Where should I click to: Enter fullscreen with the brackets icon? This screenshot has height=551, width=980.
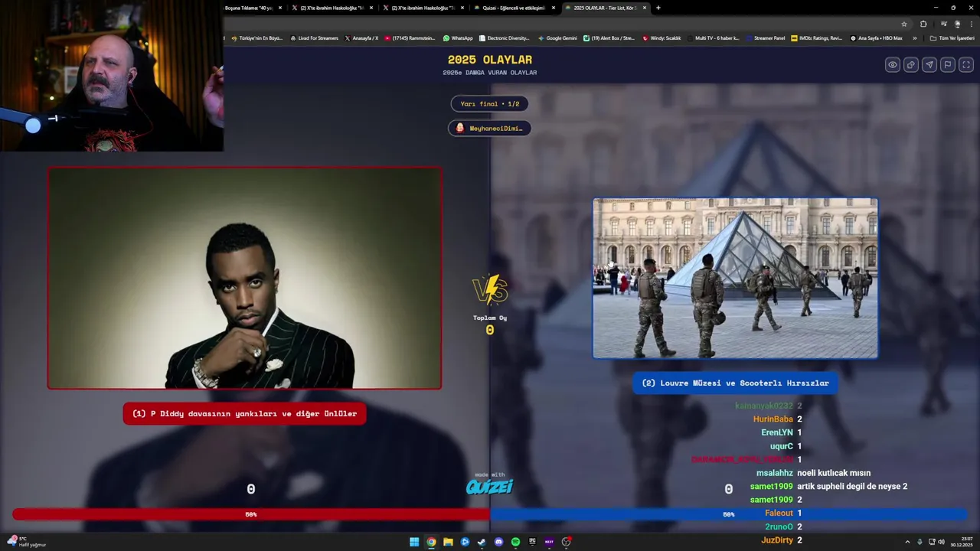966,65
